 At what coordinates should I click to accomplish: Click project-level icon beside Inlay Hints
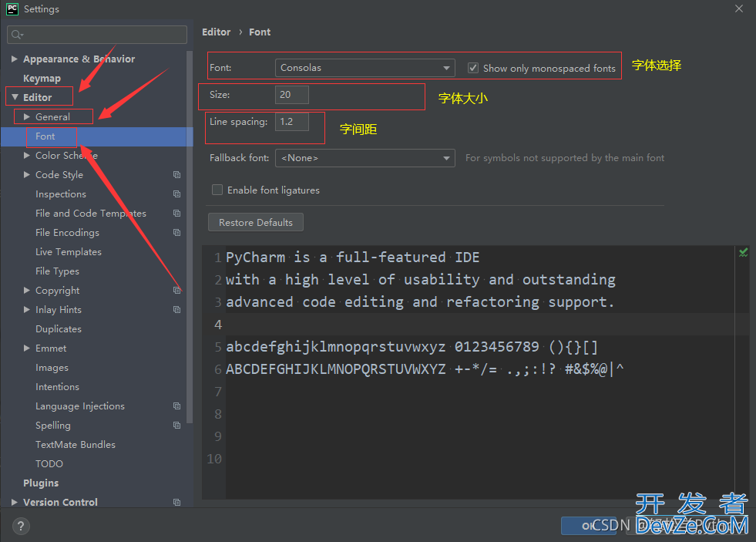177,310
